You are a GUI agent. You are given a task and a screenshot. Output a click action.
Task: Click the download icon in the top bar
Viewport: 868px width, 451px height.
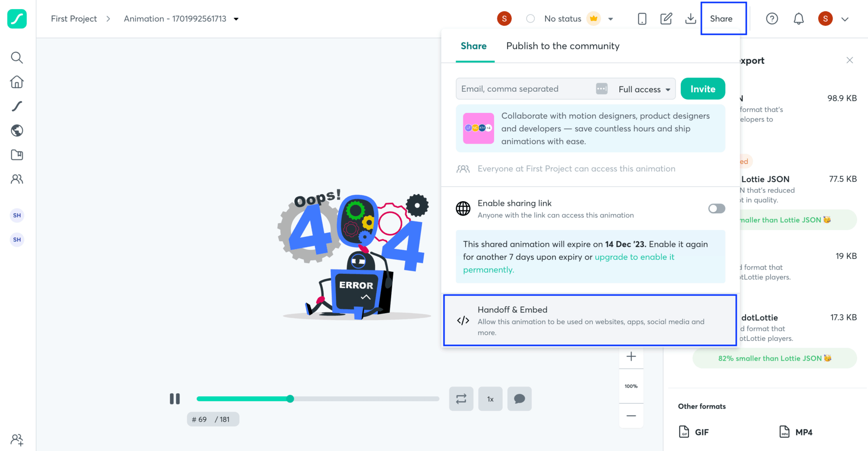(x=690, y=19)
